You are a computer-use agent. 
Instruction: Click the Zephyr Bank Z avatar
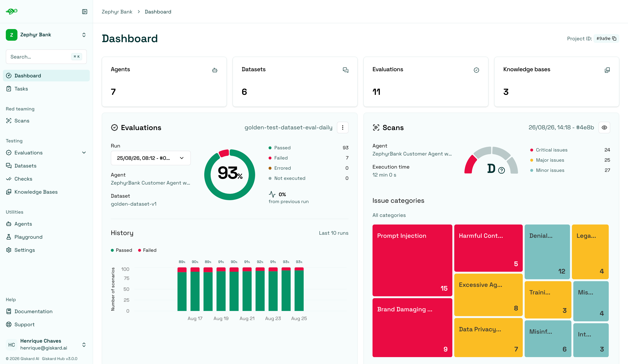click(11, 35)
